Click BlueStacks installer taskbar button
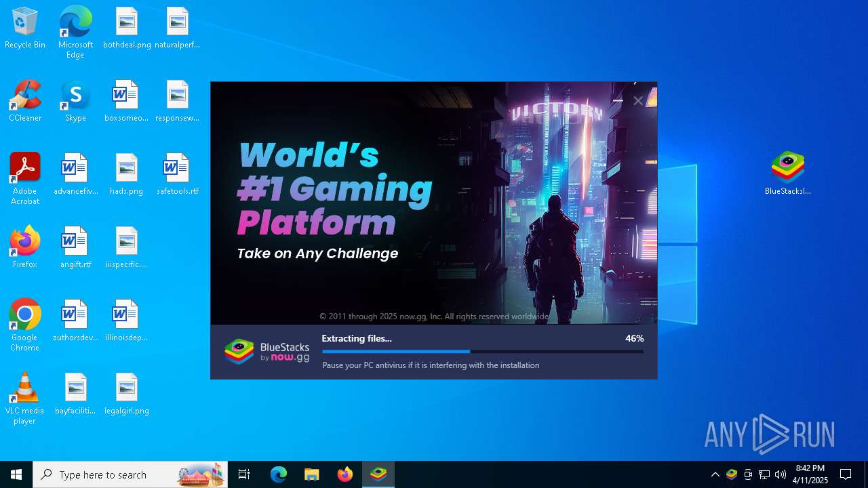 click(378, 474)
